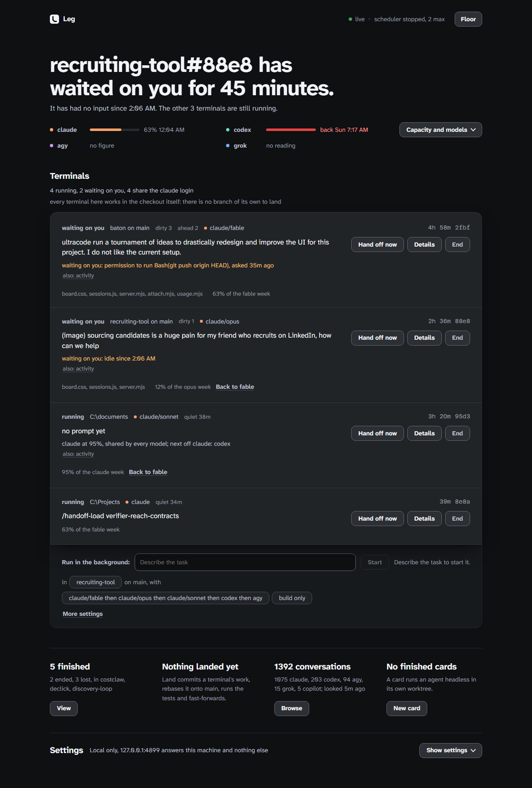Open the Floor view button
The height and width of the screenshot is (788, 532).
pos(468,19)
